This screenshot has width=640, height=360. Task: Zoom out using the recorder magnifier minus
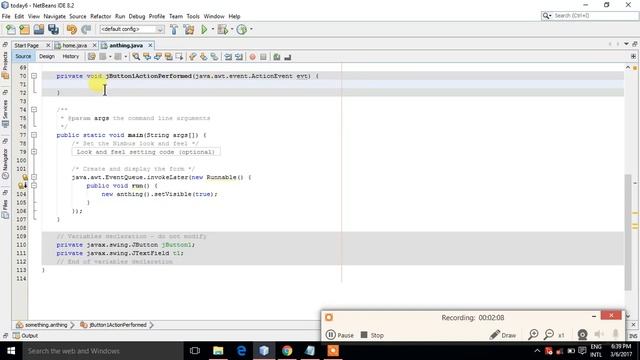[549, 335]
